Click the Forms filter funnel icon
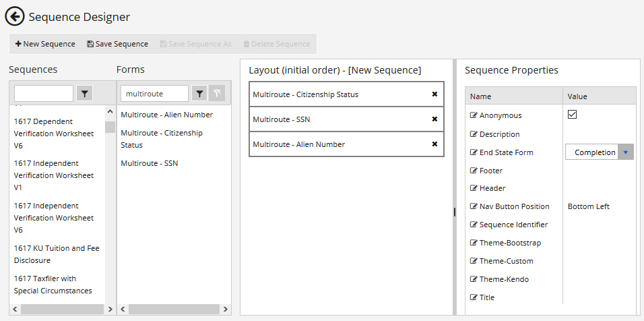 (199, 94)
